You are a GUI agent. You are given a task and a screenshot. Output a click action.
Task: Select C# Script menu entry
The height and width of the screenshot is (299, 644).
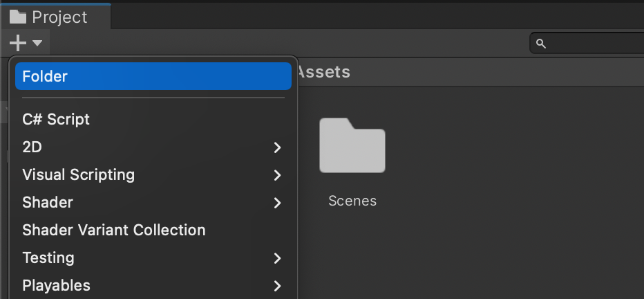click(x=56, y=119)
